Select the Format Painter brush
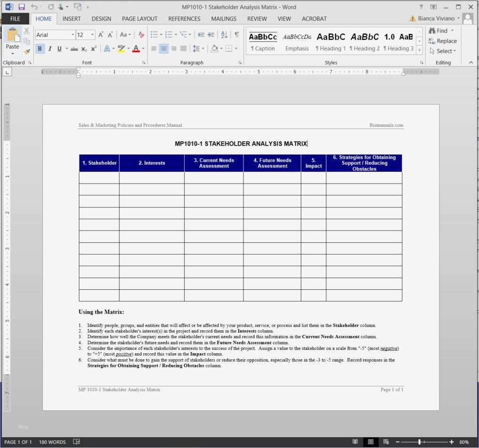 click(27, 52)
